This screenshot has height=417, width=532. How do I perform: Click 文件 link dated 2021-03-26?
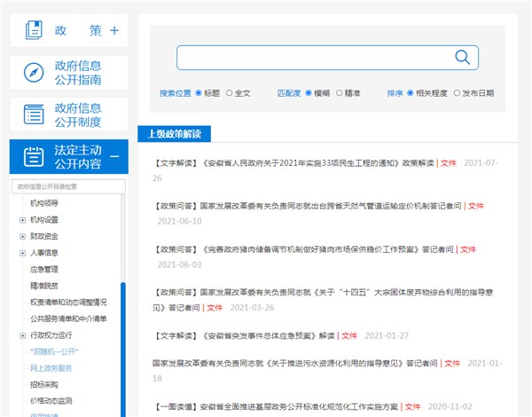coord(215,308)
